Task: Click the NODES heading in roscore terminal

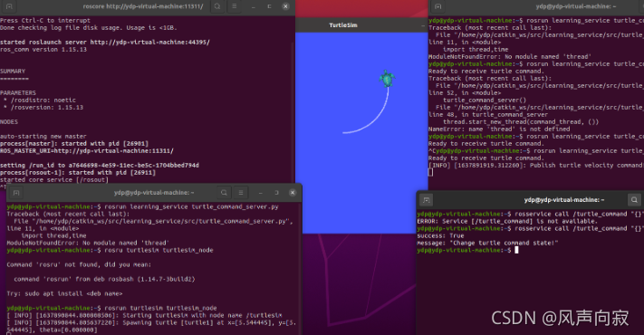Action: (9, 122)
